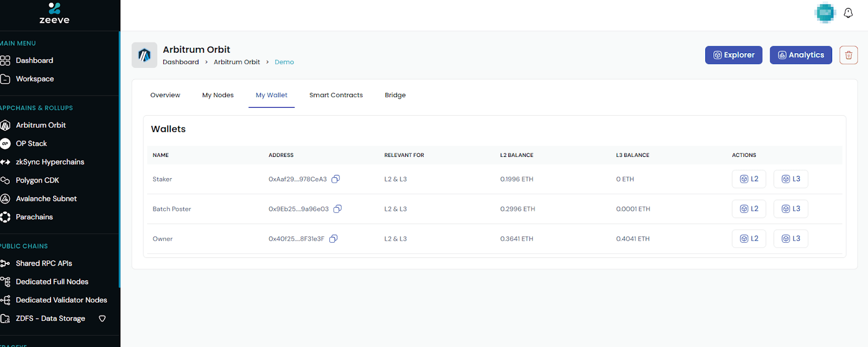Image resolution: width=868 pixels, height=347 pixels.
Task: Open Dashboard from main menu
Action: (35, 60)
